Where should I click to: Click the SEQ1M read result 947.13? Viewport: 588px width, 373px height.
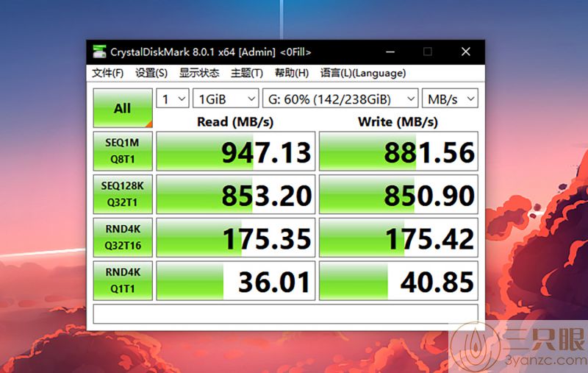235,152
